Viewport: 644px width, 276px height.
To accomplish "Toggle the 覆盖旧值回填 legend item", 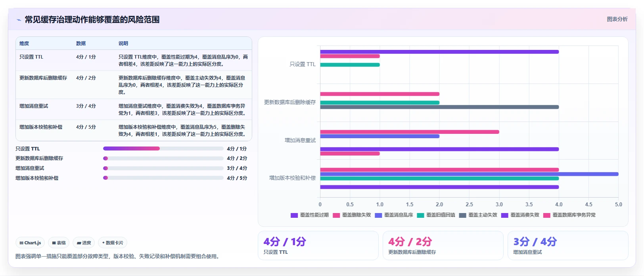I will tap(436, 215).
